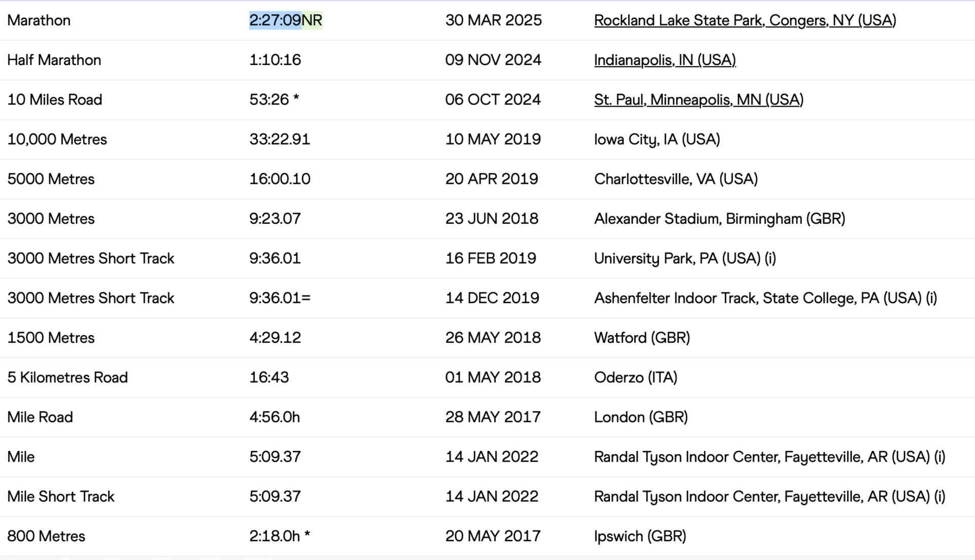Click the 1:10:16 half marathon result
975x560 pixels.
point(275,60)
